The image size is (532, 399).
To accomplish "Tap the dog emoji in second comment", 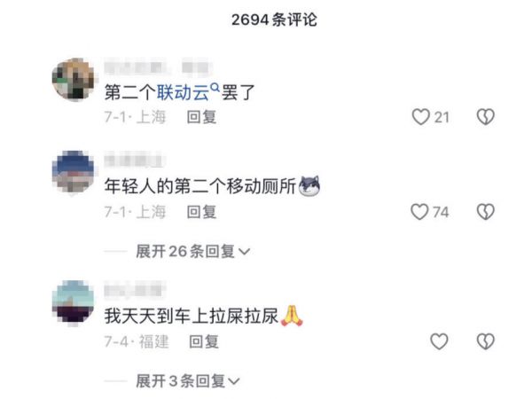I will (309, 186).
